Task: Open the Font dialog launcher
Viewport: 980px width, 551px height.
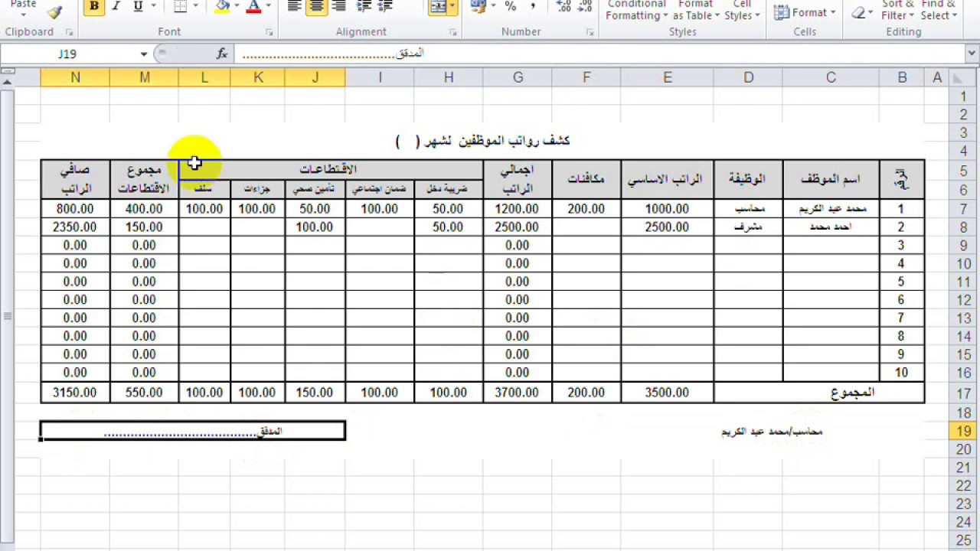Action: (269, 33)
